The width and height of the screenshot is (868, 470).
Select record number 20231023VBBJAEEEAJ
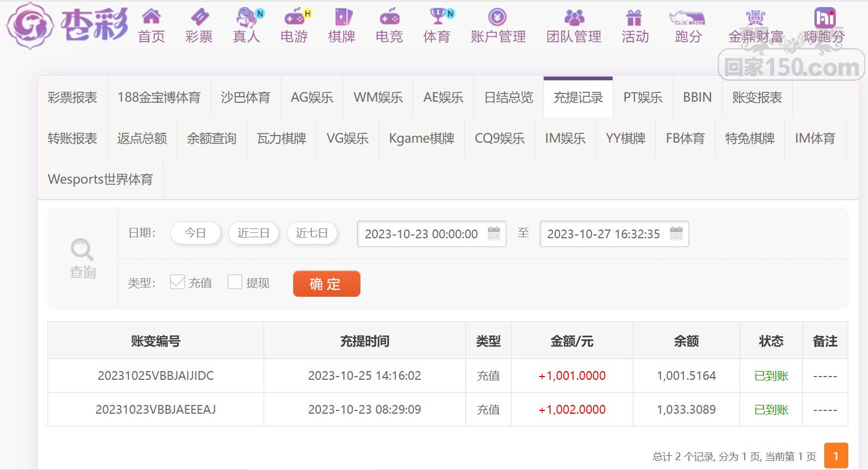pyautogui.click(x=156, y=409)
